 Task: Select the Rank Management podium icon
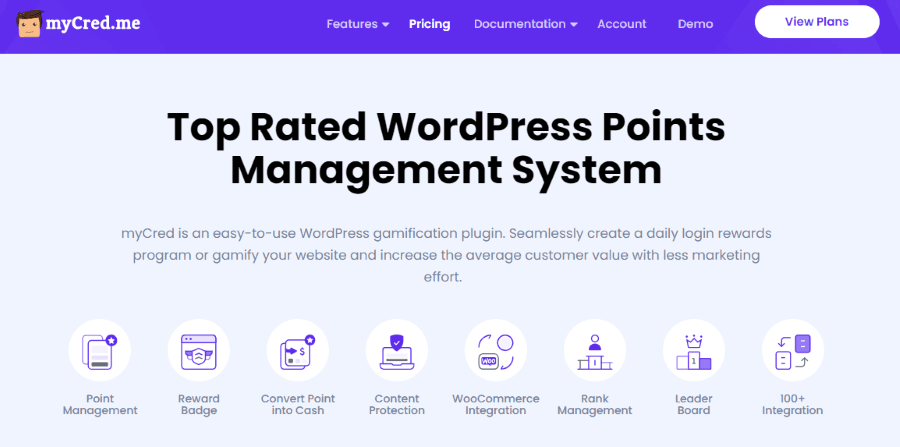(x=595, y=350)
